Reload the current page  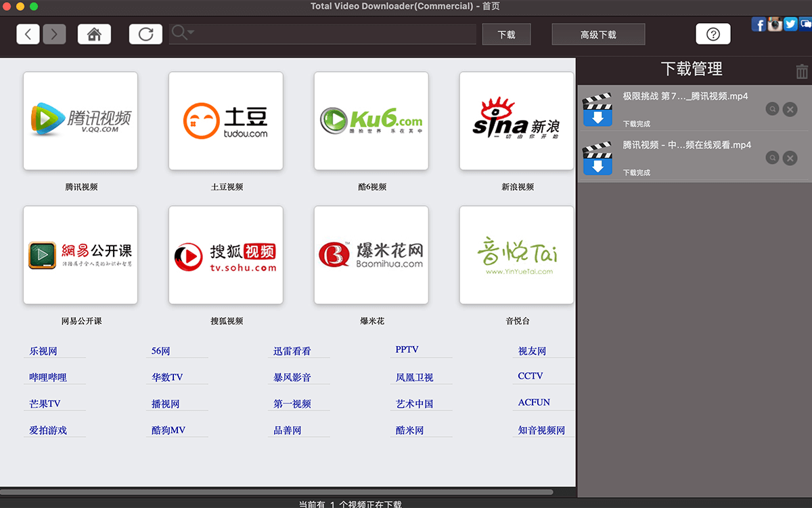[145, 34]
